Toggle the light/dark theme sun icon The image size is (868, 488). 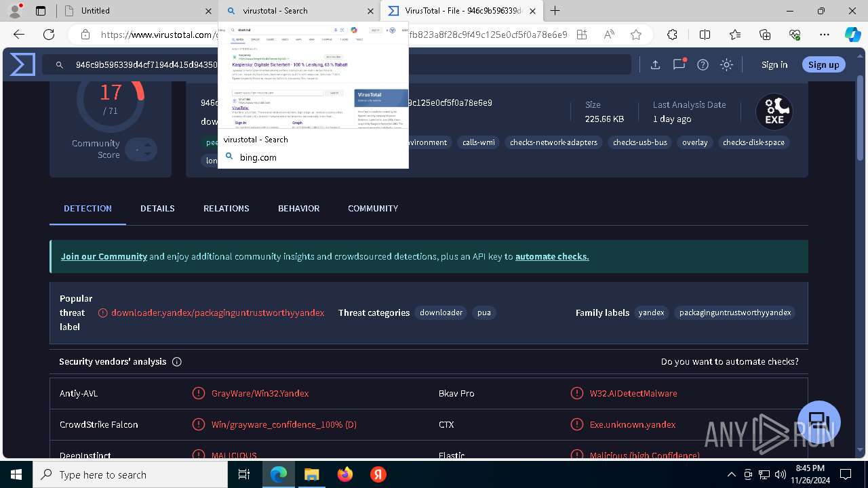727,65
